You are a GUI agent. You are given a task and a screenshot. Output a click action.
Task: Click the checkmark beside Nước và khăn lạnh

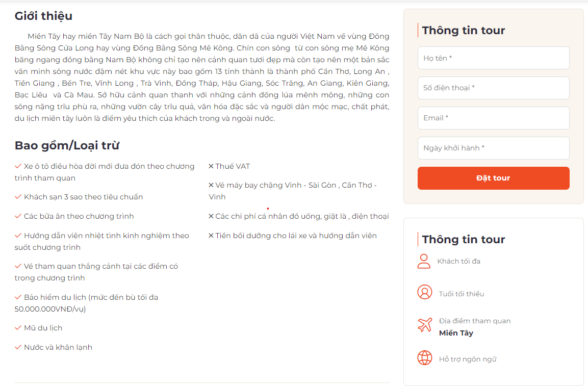point(18,347)
